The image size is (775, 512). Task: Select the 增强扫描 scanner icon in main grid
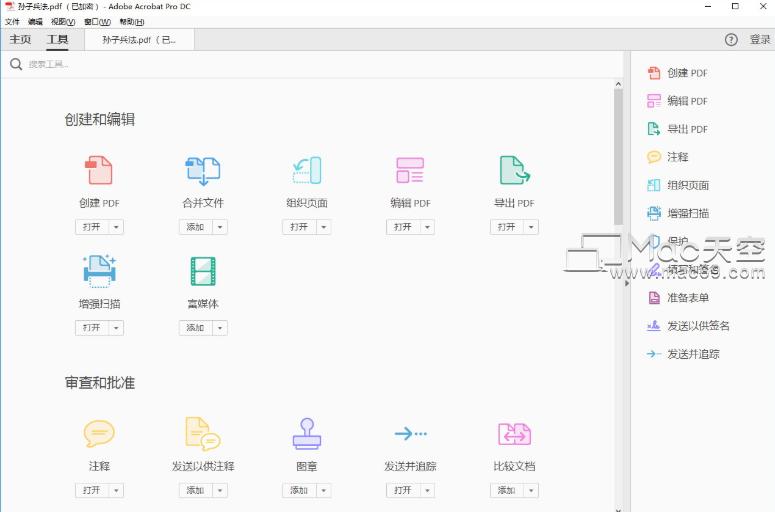point(99,271)
